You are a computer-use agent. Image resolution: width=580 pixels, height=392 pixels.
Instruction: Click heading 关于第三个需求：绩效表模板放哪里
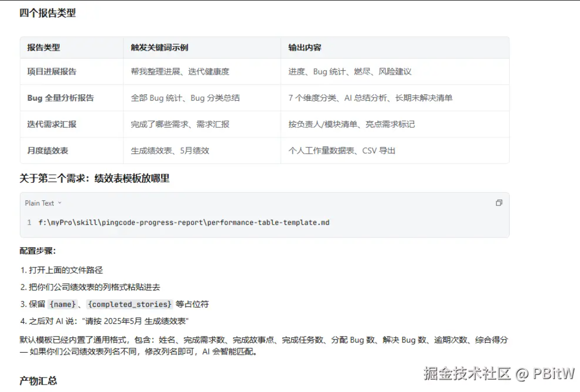pyautogui.click(x=94, y=178)
